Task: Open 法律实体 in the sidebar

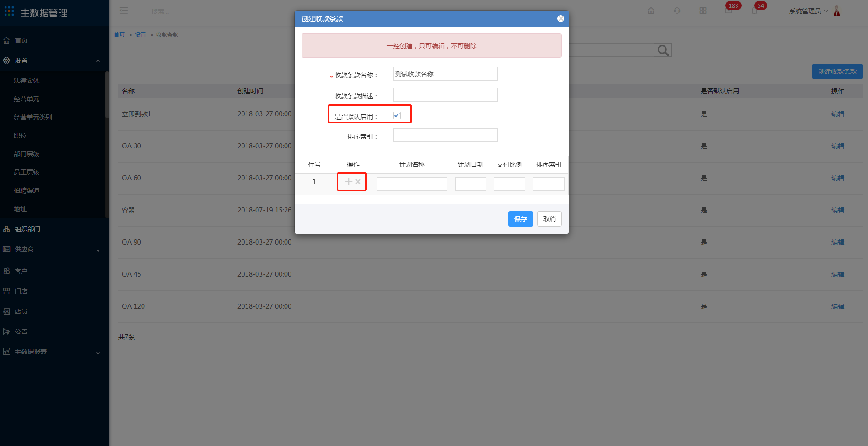Action: pyautogui.click(x=27, y=81)
